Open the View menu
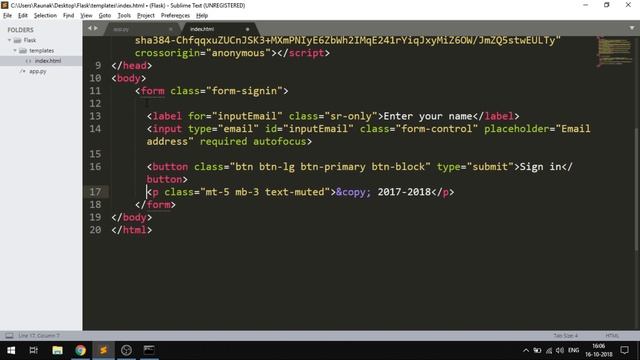The image size is (640, 360). (x=86, y=16)
